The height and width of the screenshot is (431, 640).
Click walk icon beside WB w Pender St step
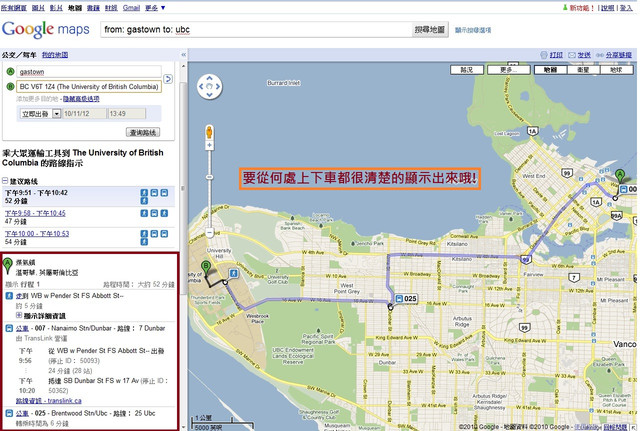[9, 295]
